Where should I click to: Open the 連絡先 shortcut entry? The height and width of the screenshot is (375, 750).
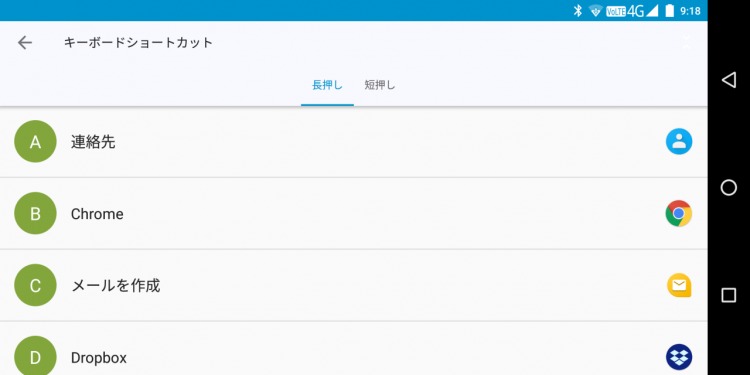point(353,142)
